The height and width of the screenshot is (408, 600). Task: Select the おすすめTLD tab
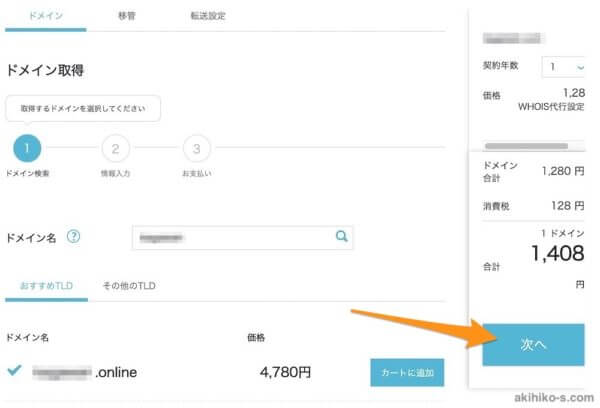[46, 286]
